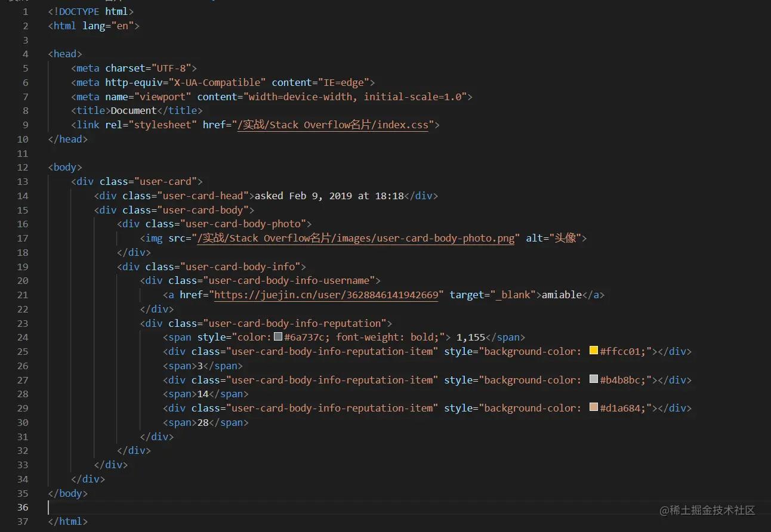771x532 pixels.
Task: Click the opening body tag
Action: click(x=65, y=168)
